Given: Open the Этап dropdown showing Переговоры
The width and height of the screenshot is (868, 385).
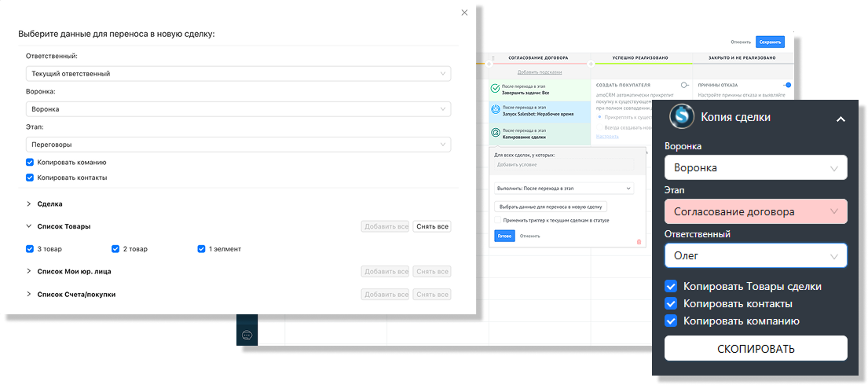Looking at the screenshot, I should tap(238, 145).
